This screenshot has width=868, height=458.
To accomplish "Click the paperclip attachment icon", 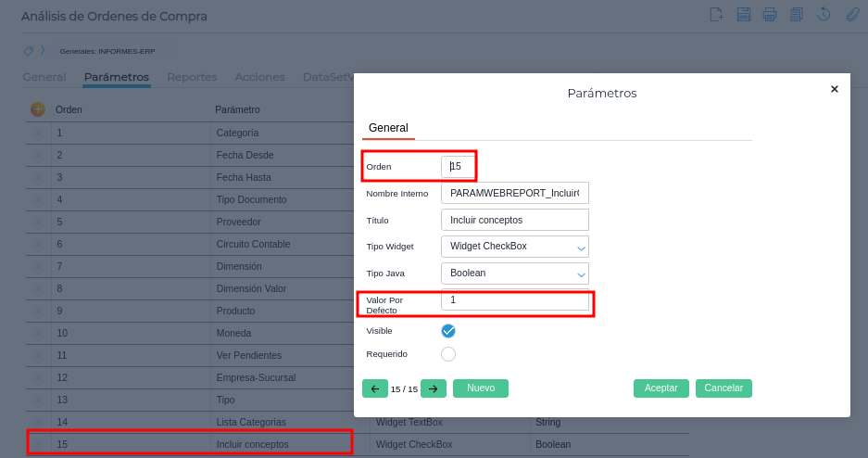I will [852, 14].
